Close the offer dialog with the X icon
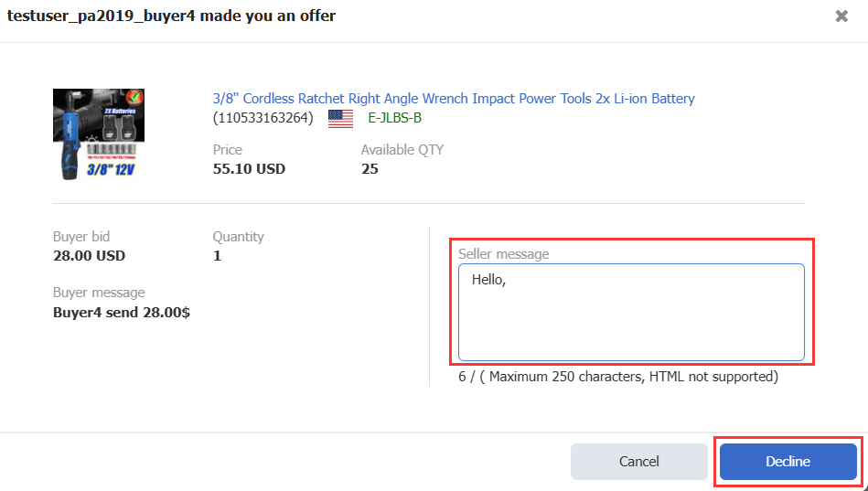 841,16
